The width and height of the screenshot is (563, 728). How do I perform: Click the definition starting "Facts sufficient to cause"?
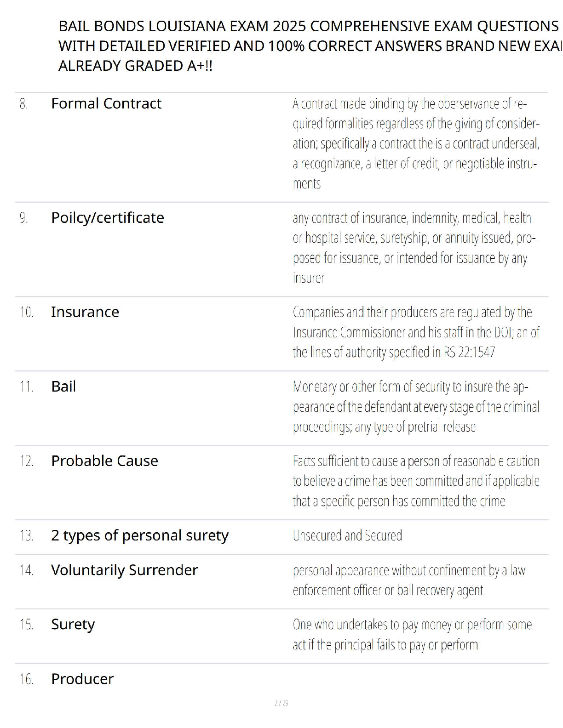point(415,481)
